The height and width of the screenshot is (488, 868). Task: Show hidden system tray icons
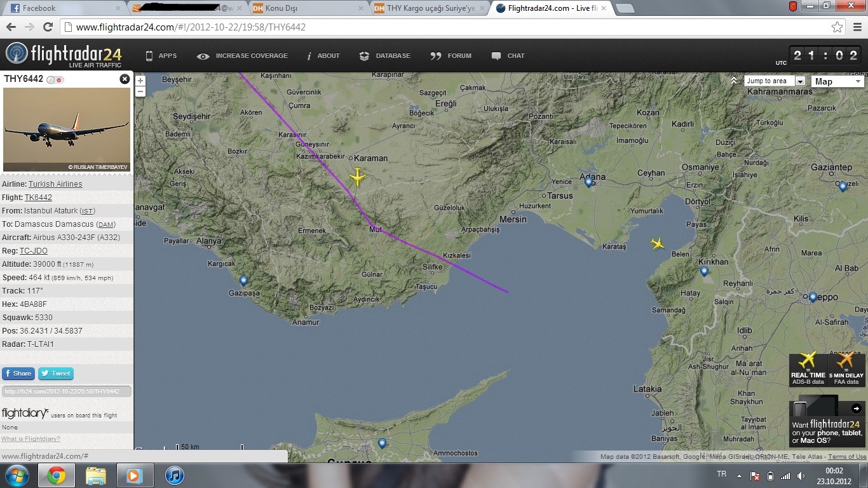[739, 476]
